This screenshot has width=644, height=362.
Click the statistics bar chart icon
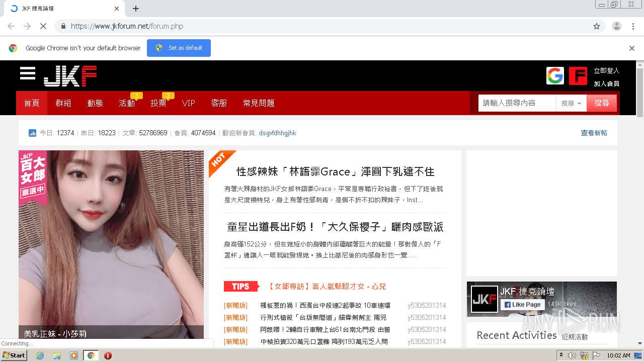32,133
